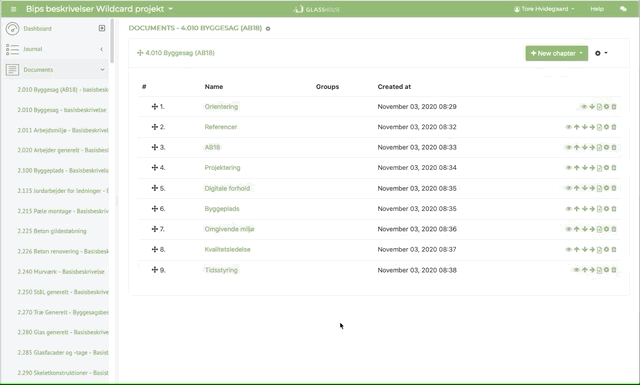Click the Created at column header
The image size is (640, 385).
[394, 87]
